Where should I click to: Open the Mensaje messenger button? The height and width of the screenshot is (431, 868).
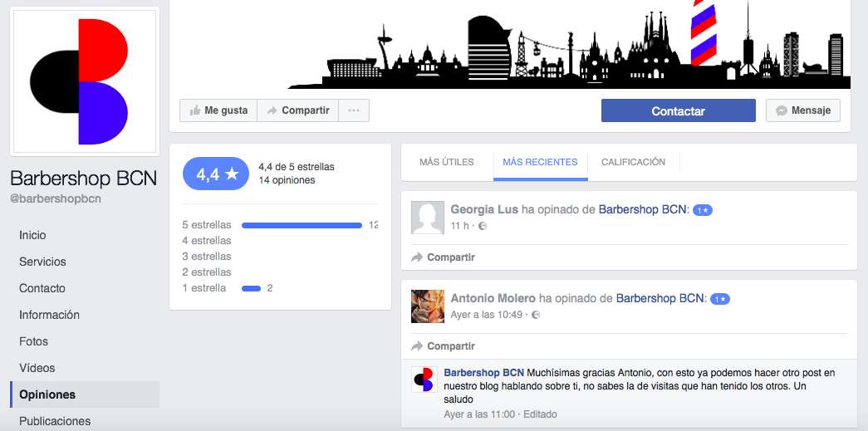click(802, 110)
